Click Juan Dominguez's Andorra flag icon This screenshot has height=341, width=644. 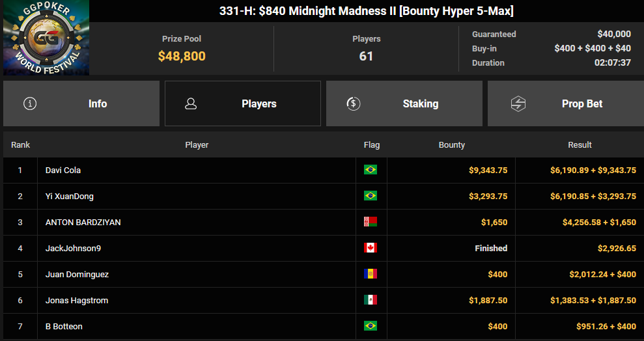(370, 274)
